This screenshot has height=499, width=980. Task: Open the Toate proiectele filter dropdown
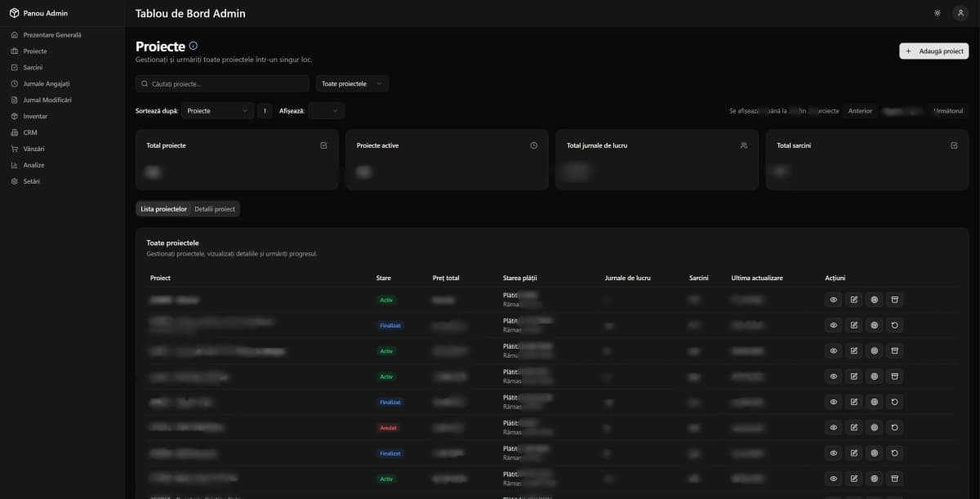pos(352,83)
